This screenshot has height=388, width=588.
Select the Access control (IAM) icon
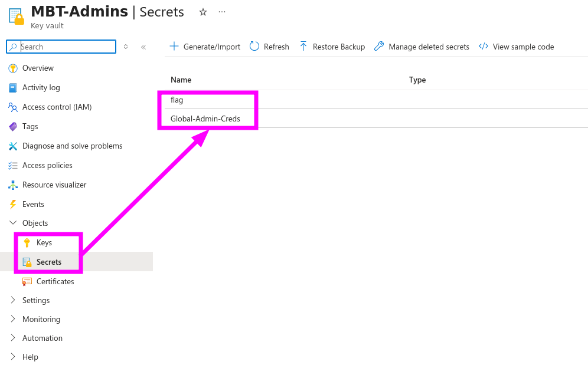pyautogui.click(x=13, y=107)
